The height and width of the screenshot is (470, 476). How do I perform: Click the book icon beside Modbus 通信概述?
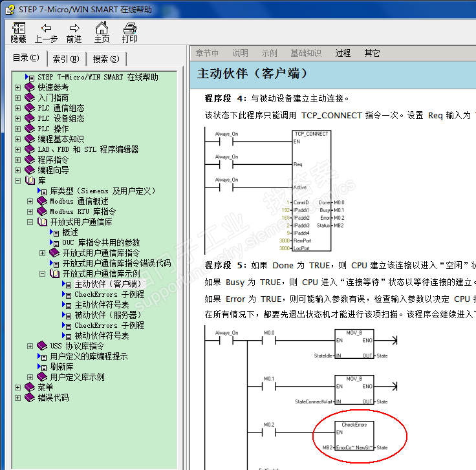pyautogui.click(x=41, y=201)
